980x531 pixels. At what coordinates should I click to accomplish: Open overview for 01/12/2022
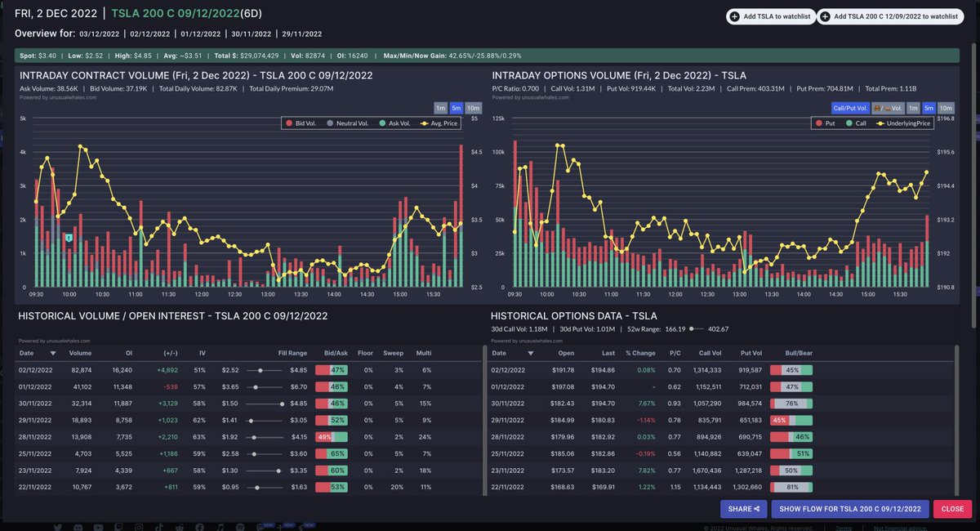click(201, 34)
